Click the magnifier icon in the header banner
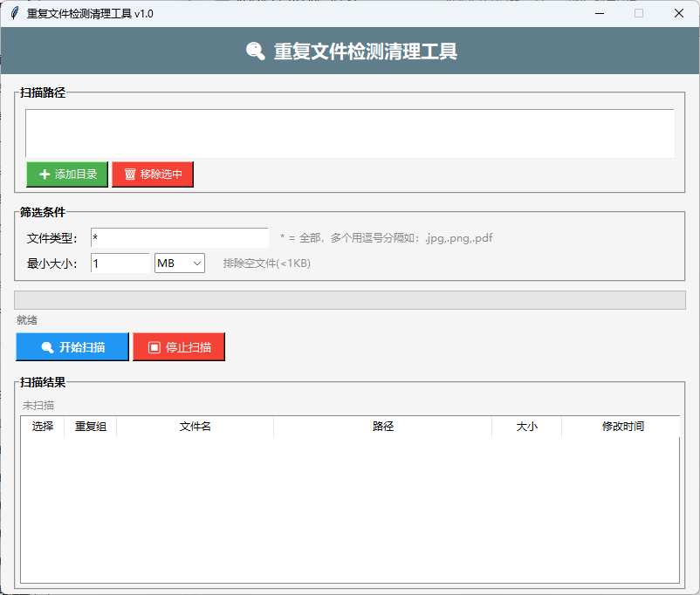Viewport: 700px width, 595px height. [256, 51]
